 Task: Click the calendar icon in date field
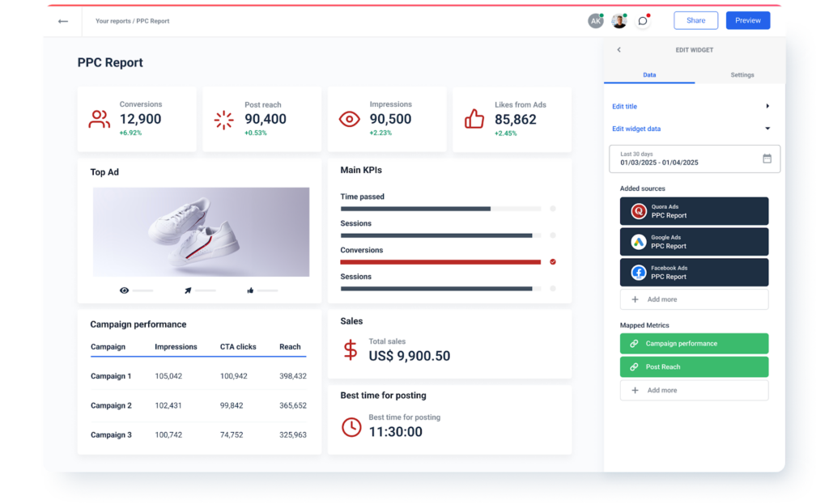[767, 159]
